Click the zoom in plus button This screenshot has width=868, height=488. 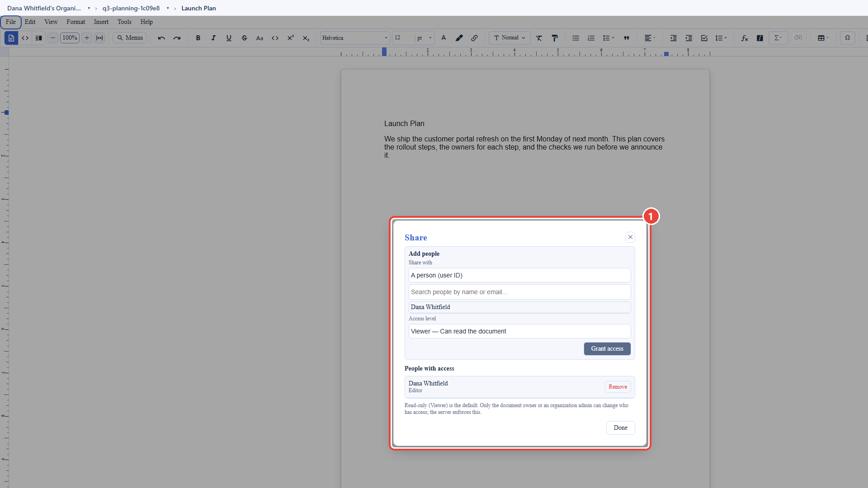(87, 38)
